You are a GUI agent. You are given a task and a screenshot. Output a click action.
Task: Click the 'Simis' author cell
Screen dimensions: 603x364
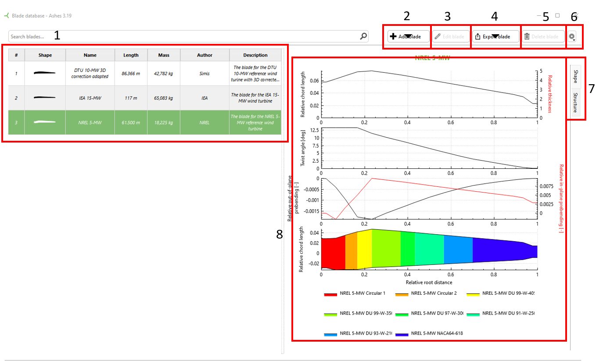pos(205,73)
